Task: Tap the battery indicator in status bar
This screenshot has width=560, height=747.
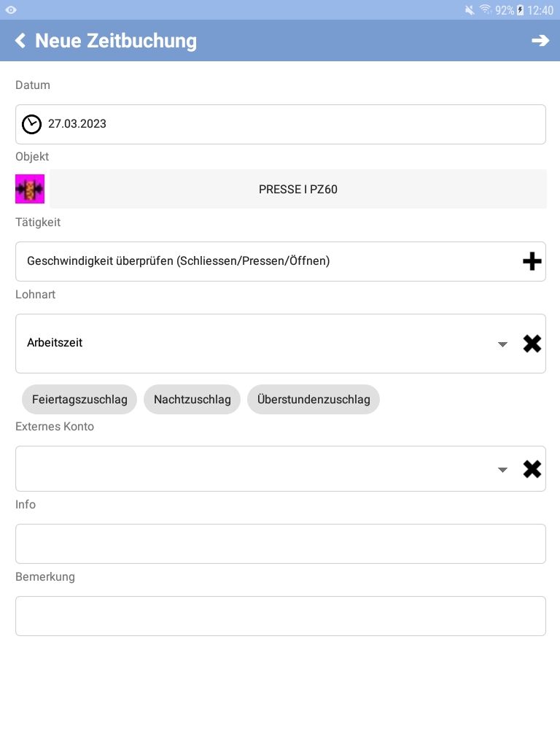Action: (x=520, y=10)
